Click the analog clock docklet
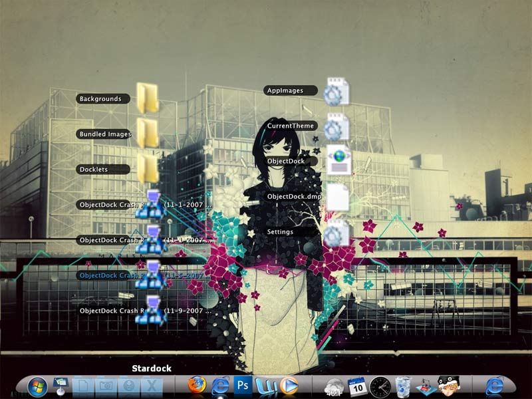 click(380, 387)
